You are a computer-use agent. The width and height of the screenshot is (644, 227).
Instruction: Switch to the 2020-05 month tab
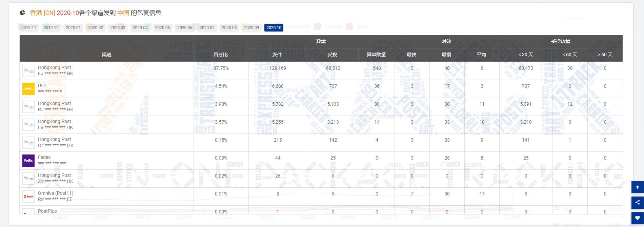tap(162, 28)
